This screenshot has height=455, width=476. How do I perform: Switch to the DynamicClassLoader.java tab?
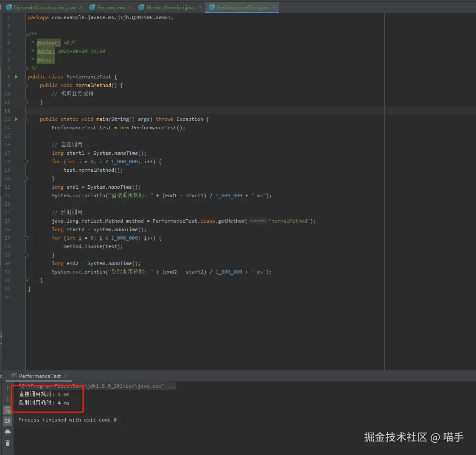coord(45,7)
